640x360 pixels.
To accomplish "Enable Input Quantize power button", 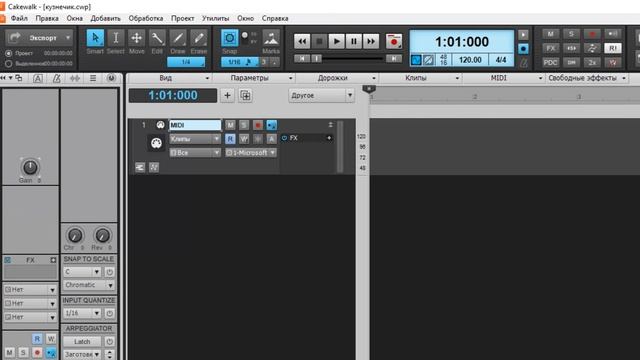I will (x=109, y=313).
